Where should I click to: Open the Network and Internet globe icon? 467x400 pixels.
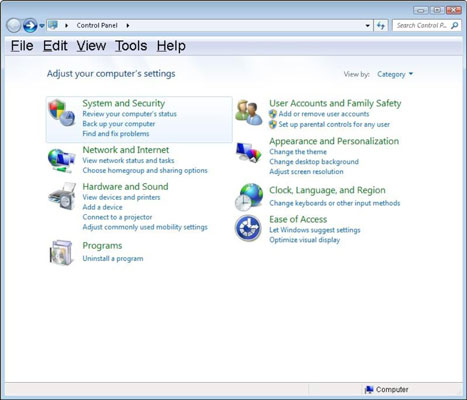click(61, 161)
